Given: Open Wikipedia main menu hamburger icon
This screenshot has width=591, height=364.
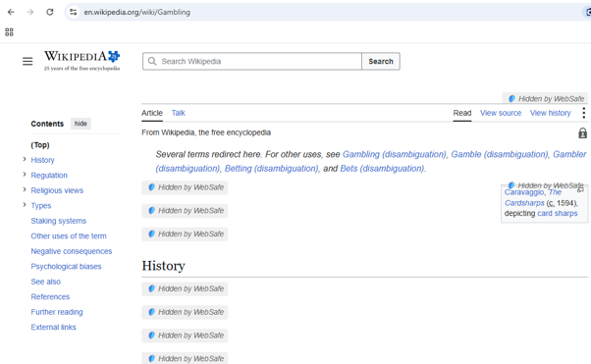Looking at the screenshot, I should coord(27,61).
